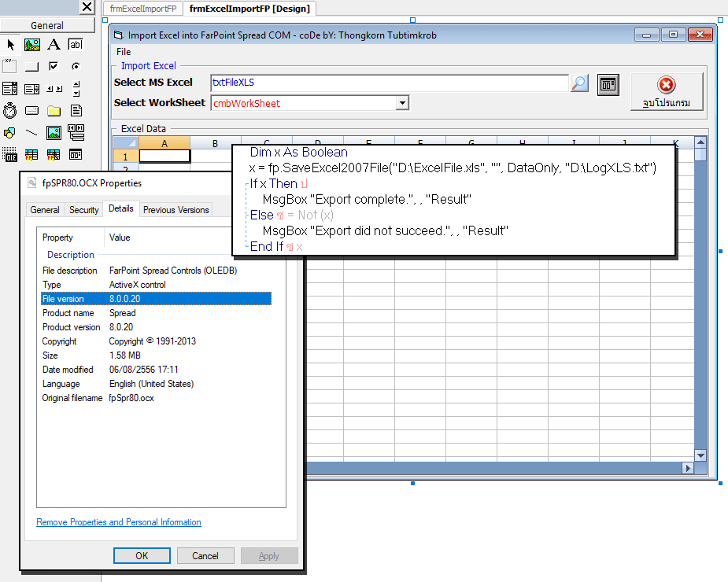Select row 1 header in spreadsheet
Screen dimensions: 728x582
click(x=125, y=157)
